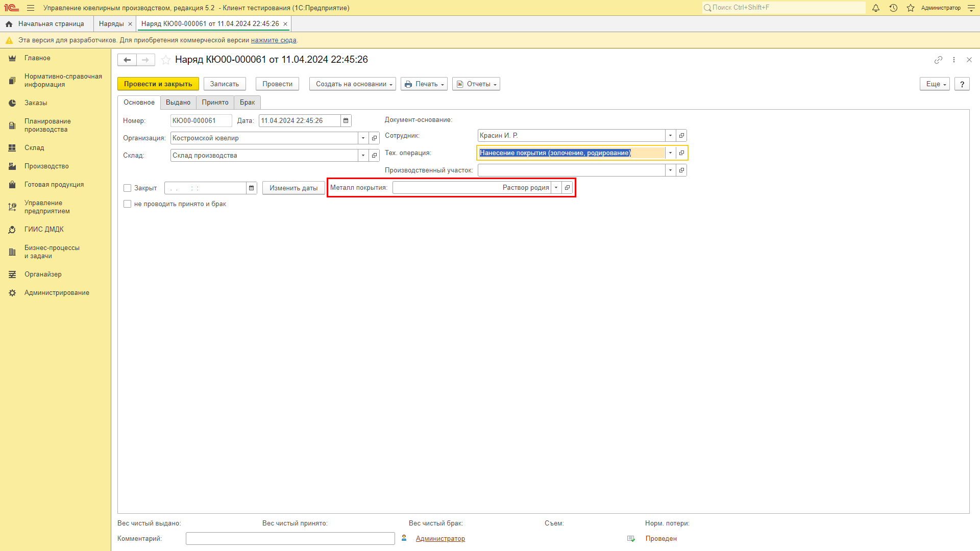
Task: Open Организация record with open icon
Action: pyautogui.click(x=374, y=138)
